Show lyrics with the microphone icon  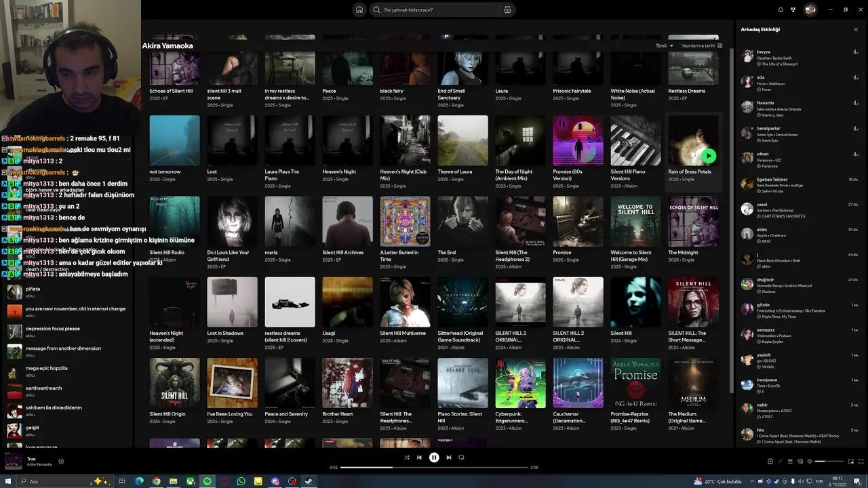click(780, 462)
